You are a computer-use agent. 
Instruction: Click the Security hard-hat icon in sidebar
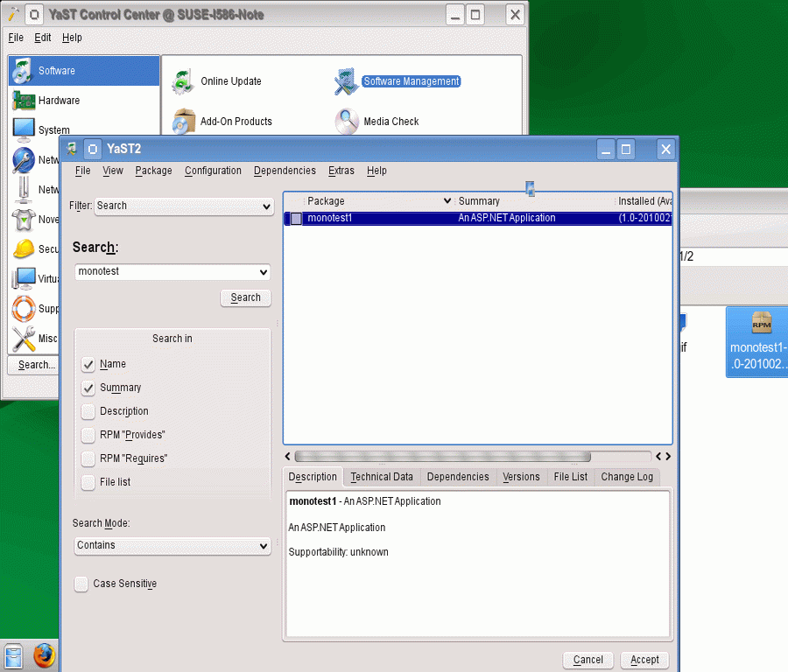[23, 248]
